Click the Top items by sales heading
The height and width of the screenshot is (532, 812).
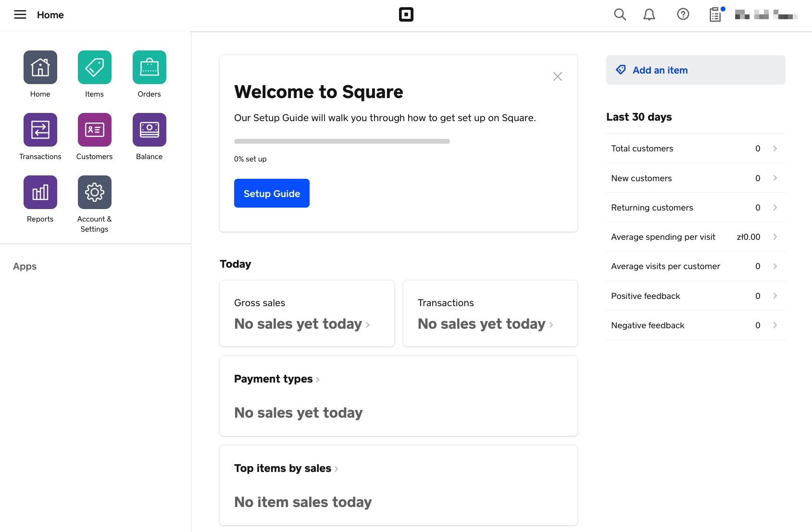[x=283, y=468]
